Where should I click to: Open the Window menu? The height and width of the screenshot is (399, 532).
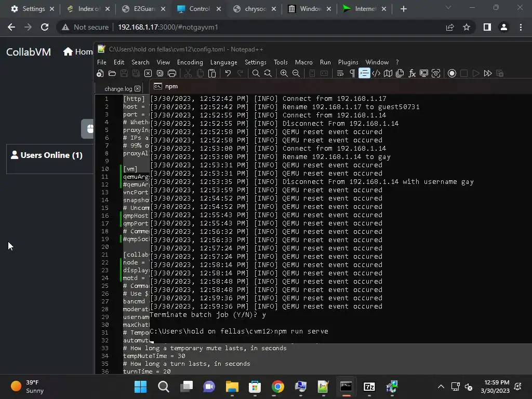(x=377, y=62)
